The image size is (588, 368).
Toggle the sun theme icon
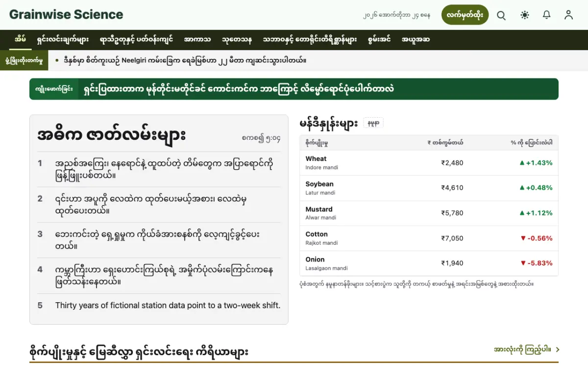coord(525,15)
